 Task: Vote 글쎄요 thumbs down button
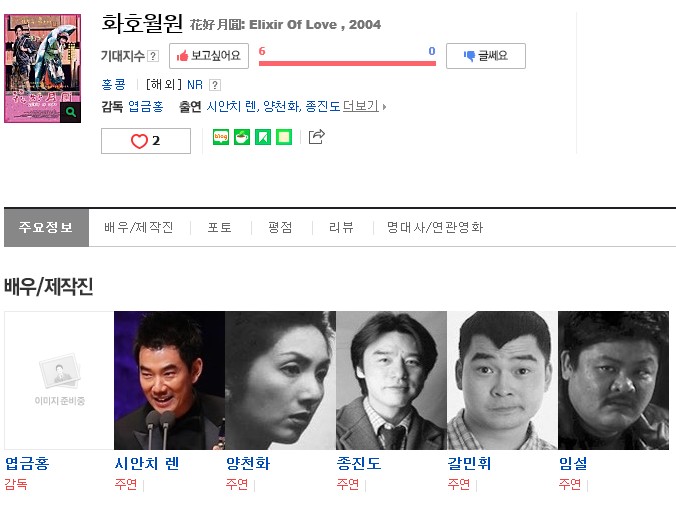coord(486,56)
